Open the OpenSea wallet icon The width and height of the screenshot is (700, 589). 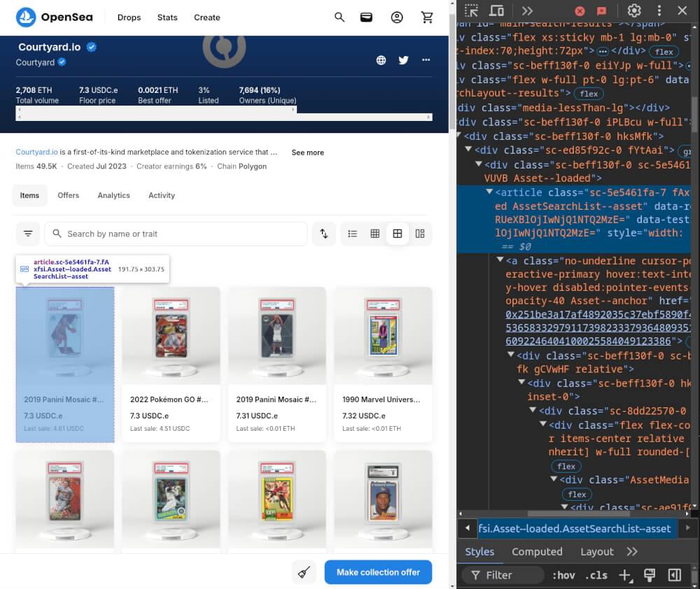tap(366, 17)
